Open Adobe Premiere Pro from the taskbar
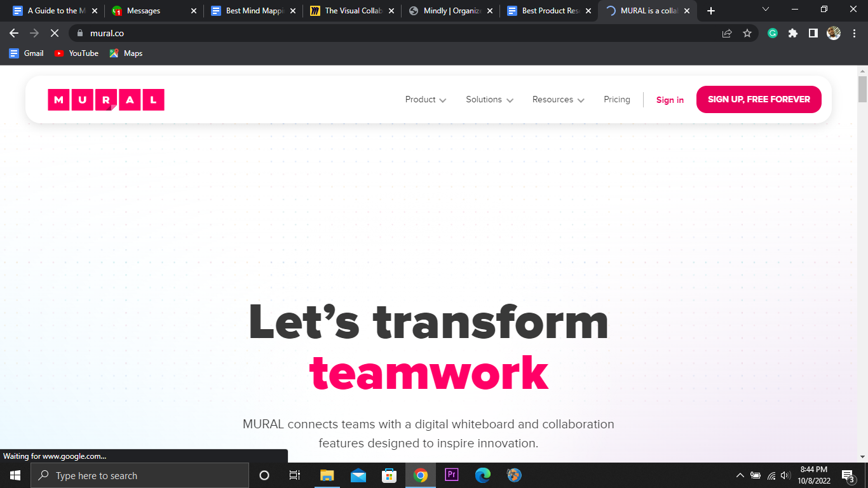868x488 pixels. click(x=452, y=475)
